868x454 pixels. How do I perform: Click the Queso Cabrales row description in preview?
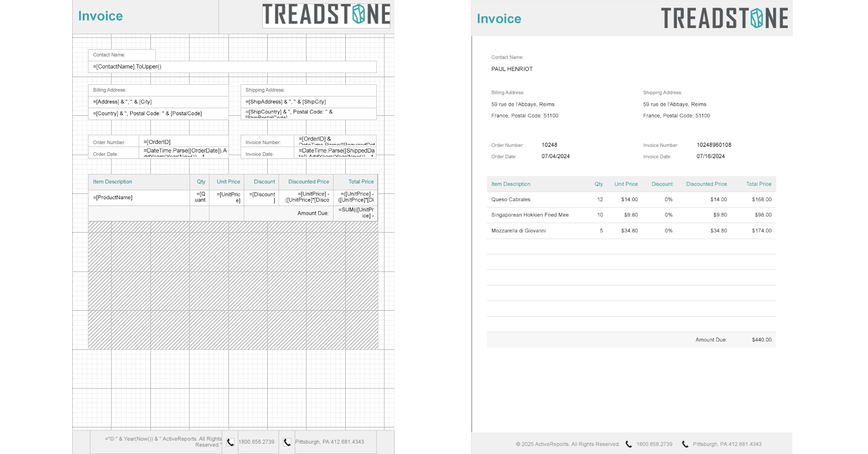click(511, 199)
